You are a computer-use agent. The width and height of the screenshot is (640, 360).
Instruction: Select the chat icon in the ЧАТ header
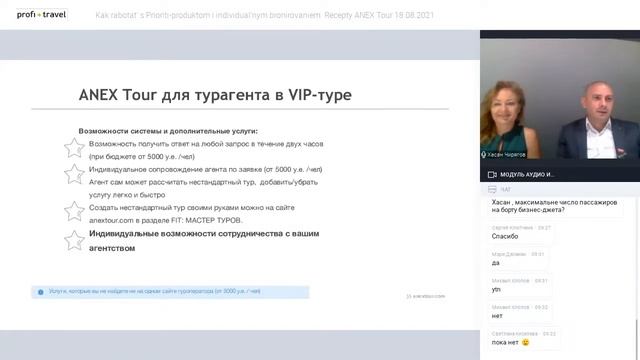[492, 189]
